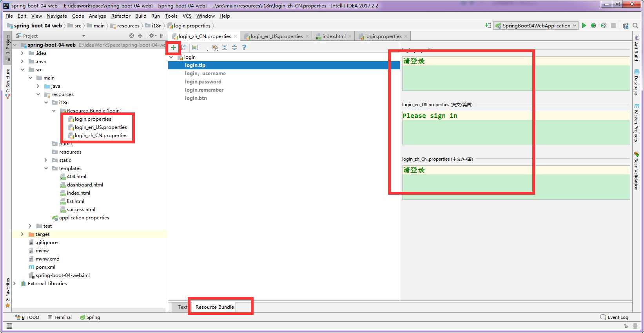Expand the target folder
The height and width of the screenshot is (333, 644).
[22, 234]
